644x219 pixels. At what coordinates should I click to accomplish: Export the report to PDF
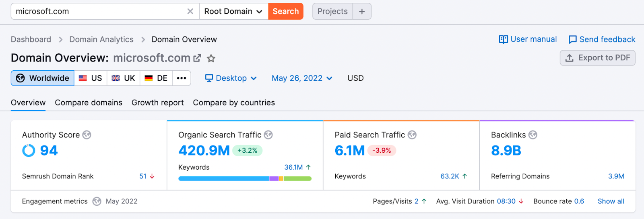click(x=598, y=58)
